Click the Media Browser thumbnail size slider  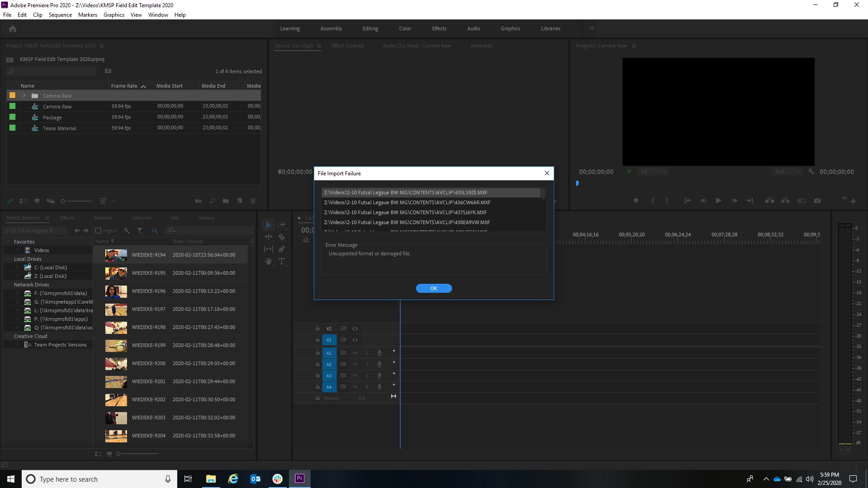118,454
